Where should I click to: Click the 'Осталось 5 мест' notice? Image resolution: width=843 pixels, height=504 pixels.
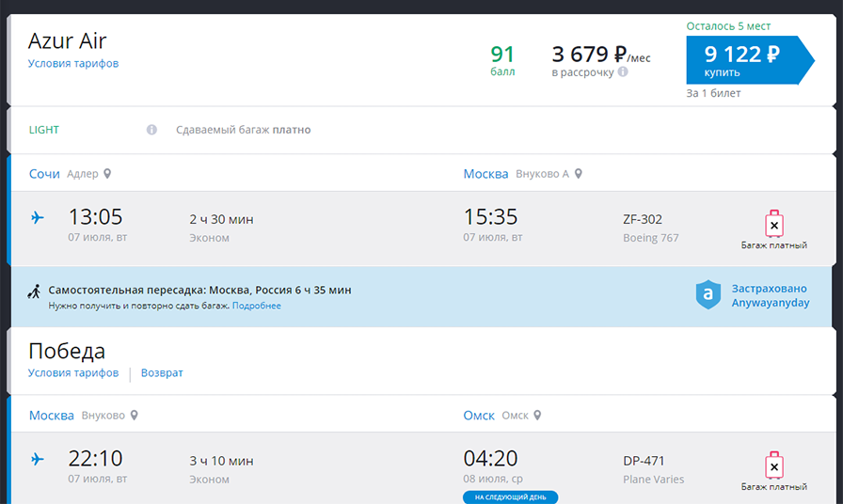pyautogui.click(x=728, y=26)
